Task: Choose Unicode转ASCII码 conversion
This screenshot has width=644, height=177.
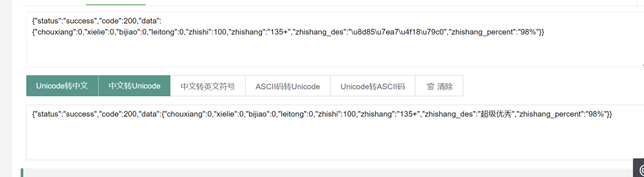Action: click(373, 86)
